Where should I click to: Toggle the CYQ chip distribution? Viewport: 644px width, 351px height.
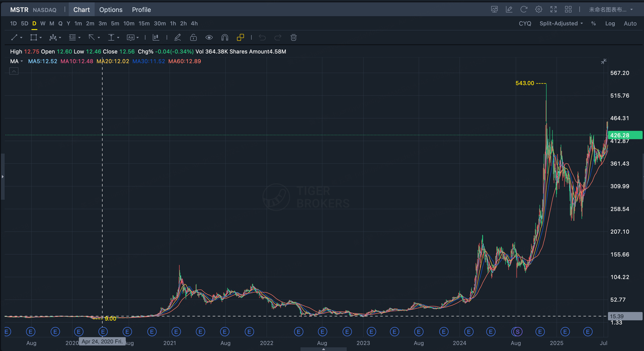click(x=525, y=24)
